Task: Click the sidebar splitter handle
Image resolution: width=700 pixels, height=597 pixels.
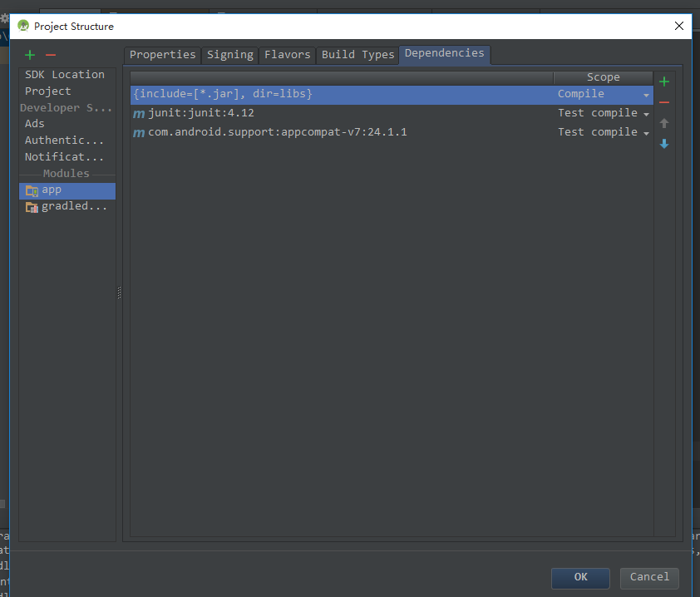Action: point(119,293)
